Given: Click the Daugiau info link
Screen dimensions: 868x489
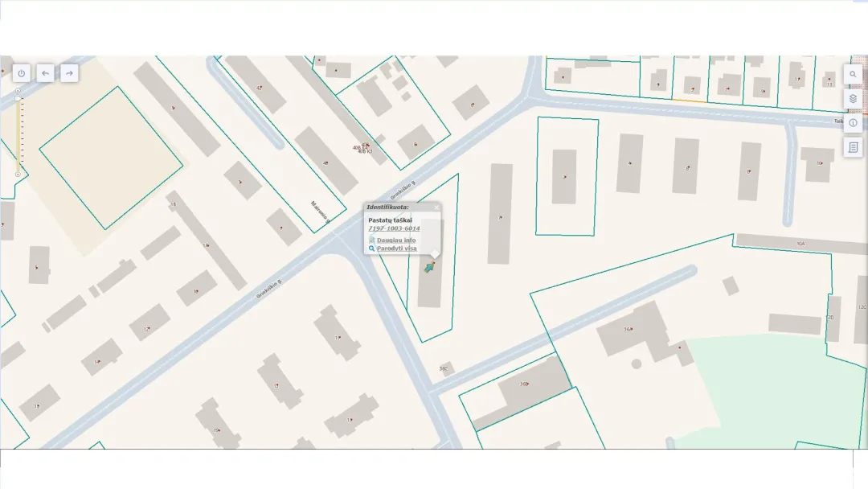Looking at the screenshot, I should click(396, 240).
